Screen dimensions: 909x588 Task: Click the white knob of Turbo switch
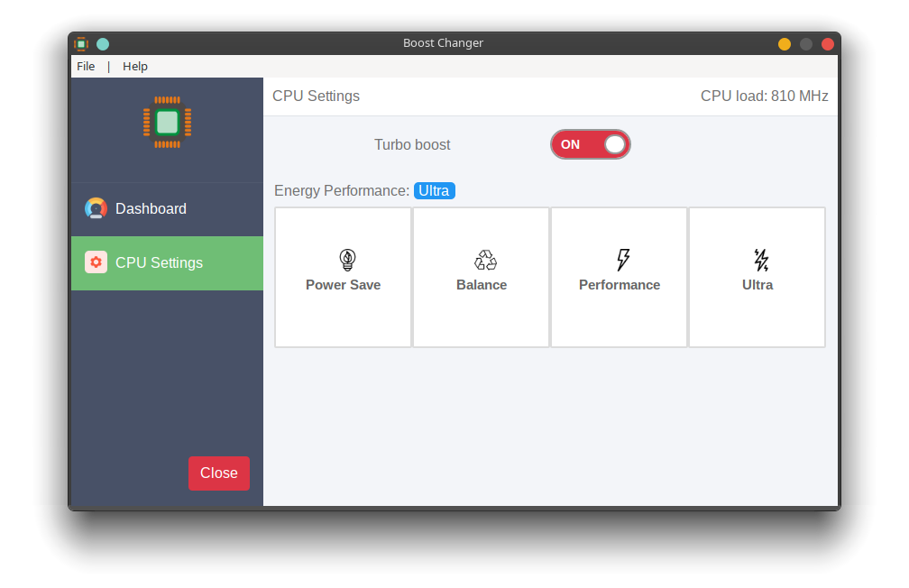[x=614, y=144]
